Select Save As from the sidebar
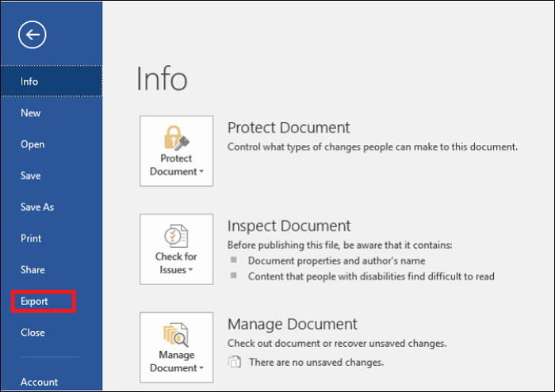The width and height of the screenshot is (555, 392). pyautogui.click(x=37, y=207)
